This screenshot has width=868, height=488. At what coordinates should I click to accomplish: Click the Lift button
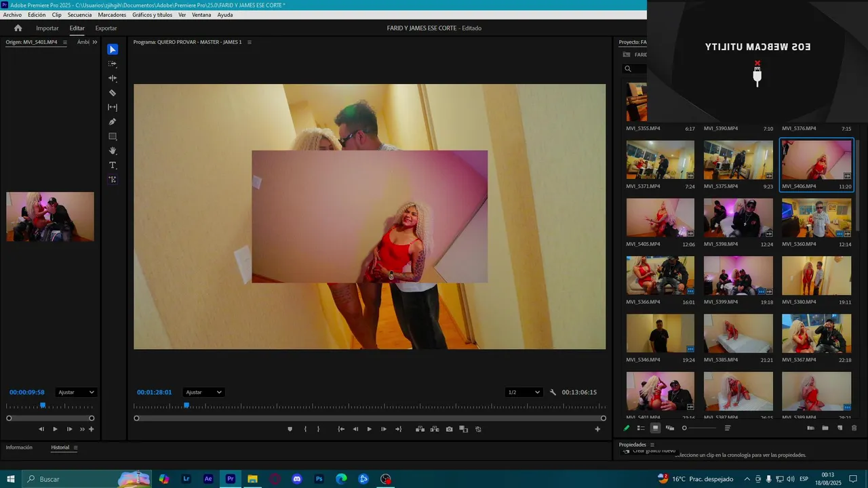tap(420, 429)
